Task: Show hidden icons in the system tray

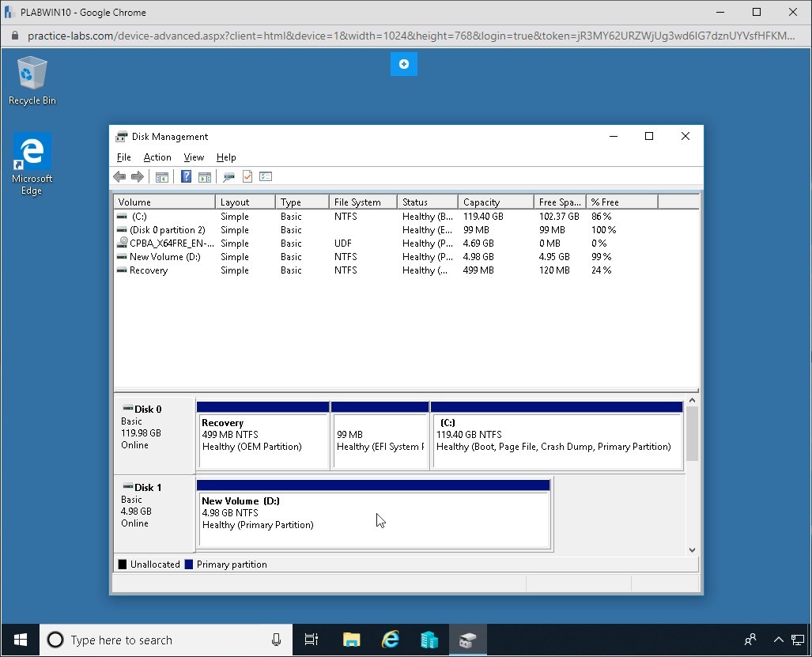Action: click(778, 640)
